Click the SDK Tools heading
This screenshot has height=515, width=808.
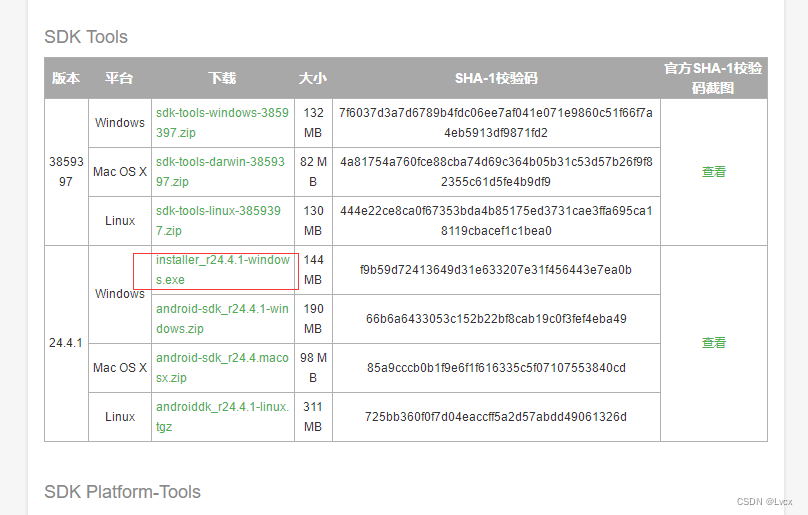coord(86,37)
